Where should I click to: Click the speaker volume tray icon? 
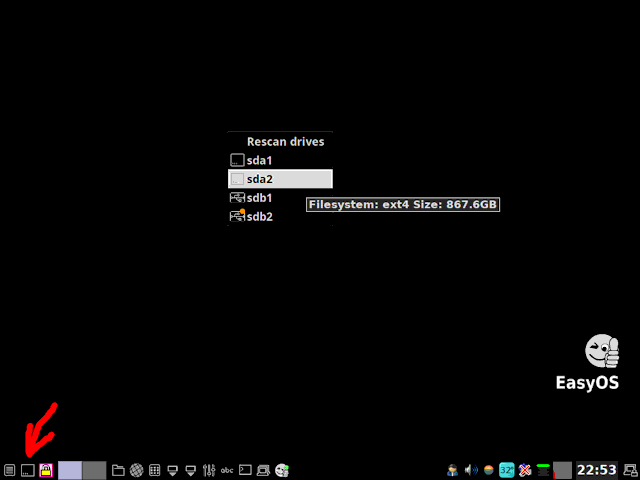pos(471,470)
